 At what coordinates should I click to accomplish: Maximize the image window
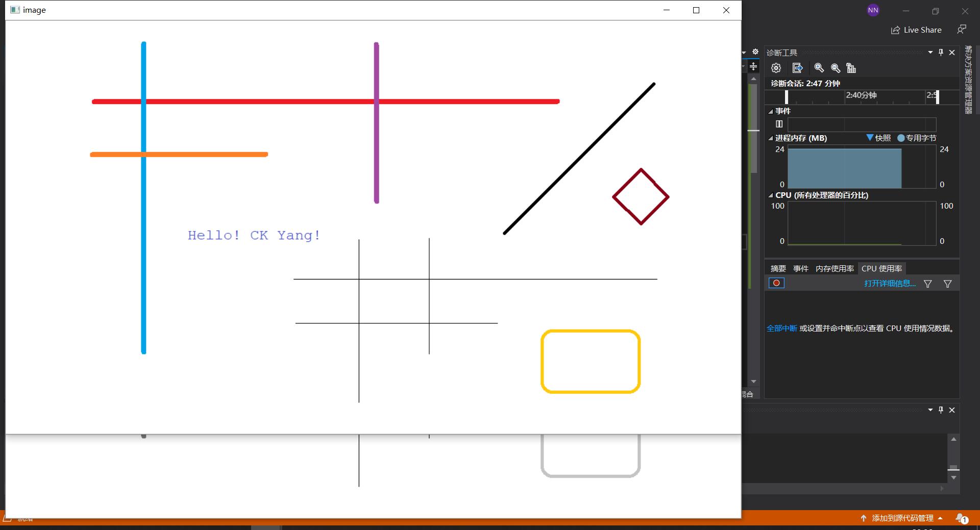(x=696, y=10)
